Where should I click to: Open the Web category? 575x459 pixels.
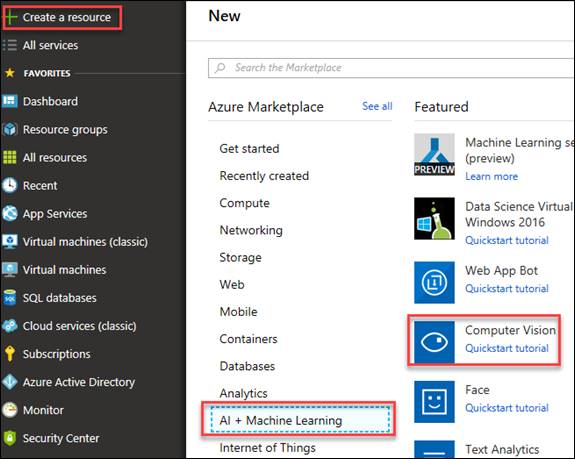(232, 284)
